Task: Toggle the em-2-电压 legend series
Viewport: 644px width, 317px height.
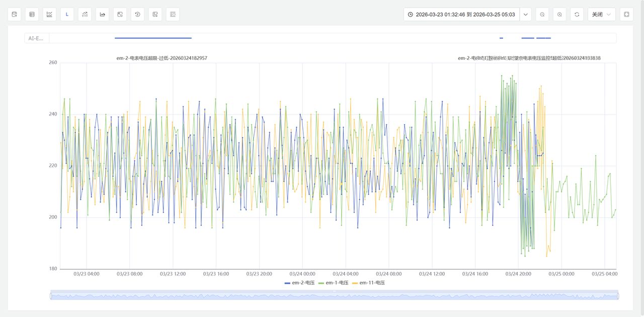Action: (300, 283)
